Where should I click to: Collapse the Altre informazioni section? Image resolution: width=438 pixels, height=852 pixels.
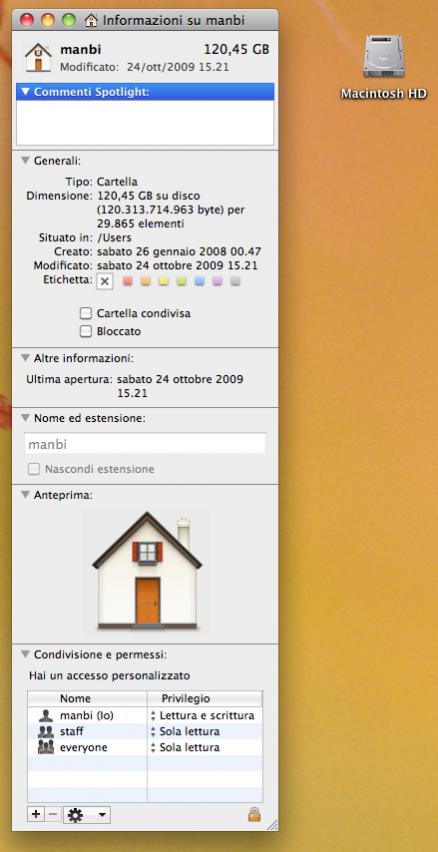click(x=25, y=358)
